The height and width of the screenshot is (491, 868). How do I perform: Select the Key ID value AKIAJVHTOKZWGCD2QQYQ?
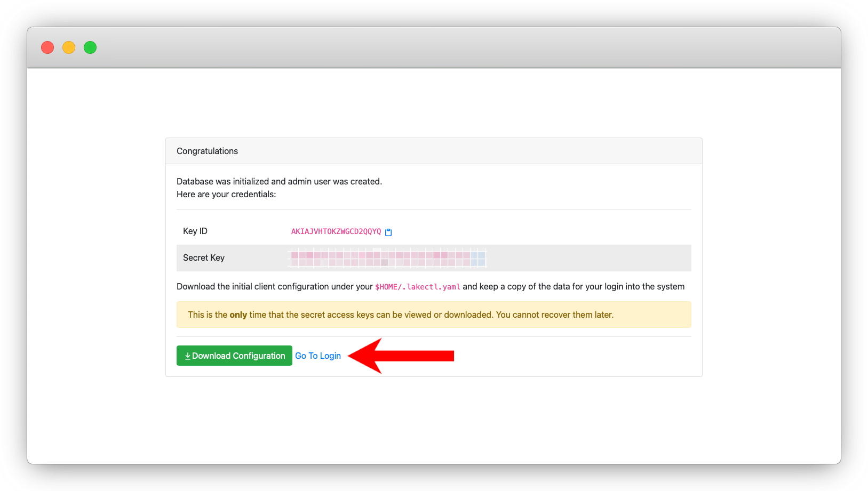(336, 231)
